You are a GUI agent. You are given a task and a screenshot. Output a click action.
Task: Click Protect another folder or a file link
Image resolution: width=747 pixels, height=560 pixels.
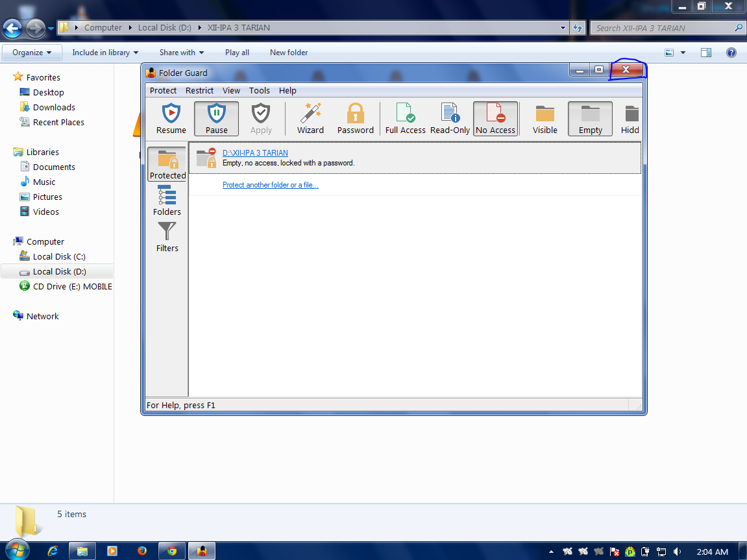coord(270,185)
